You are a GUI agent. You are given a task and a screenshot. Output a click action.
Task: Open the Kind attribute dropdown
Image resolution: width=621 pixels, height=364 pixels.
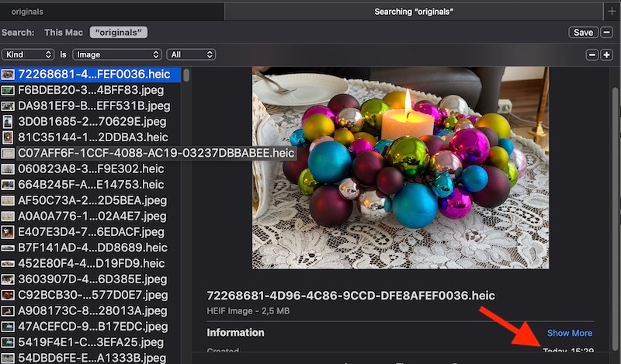(x=28, y=54)
